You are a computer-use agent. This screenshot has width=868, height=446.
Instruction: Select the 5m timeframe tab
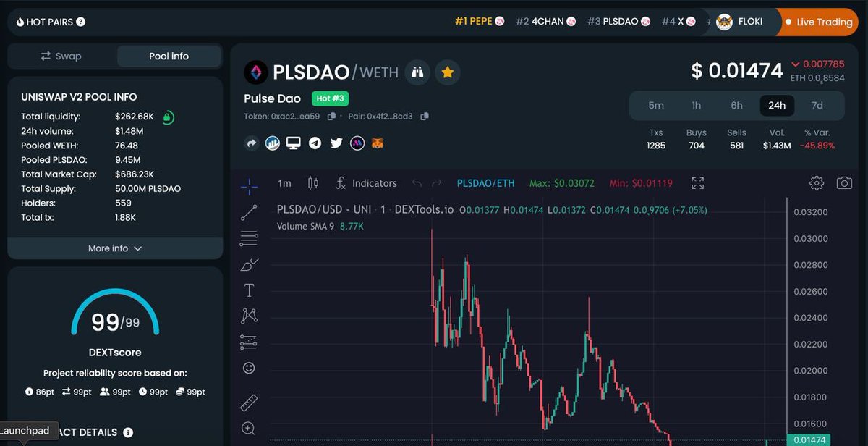pos(656,105)
